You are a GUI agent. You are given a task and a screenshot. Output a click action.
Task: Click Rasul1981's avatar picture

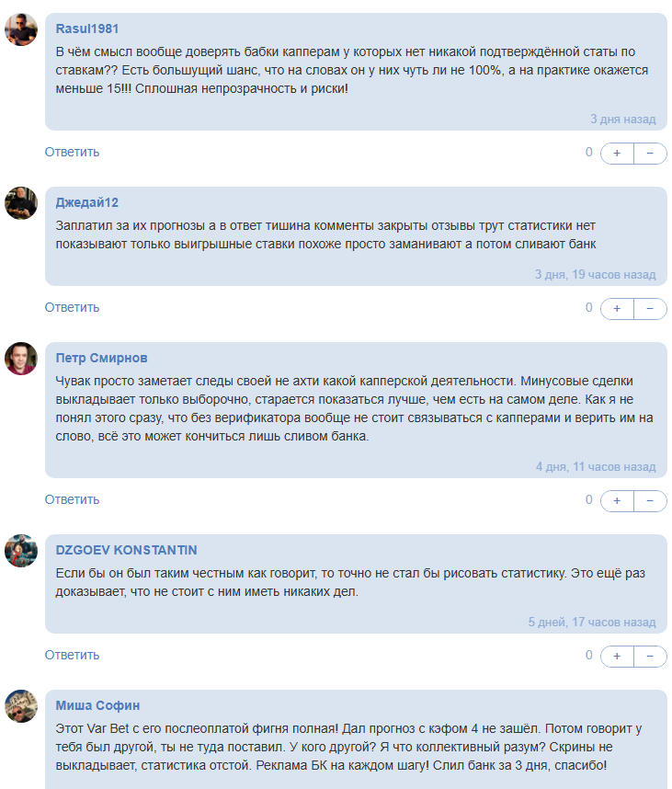[21, 29]
